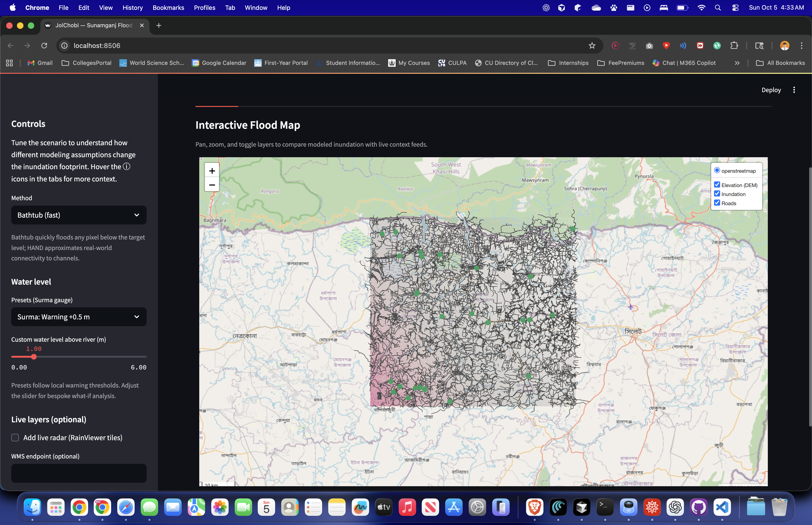Open the Chrome extensions puzzle icon

(734, 46)
